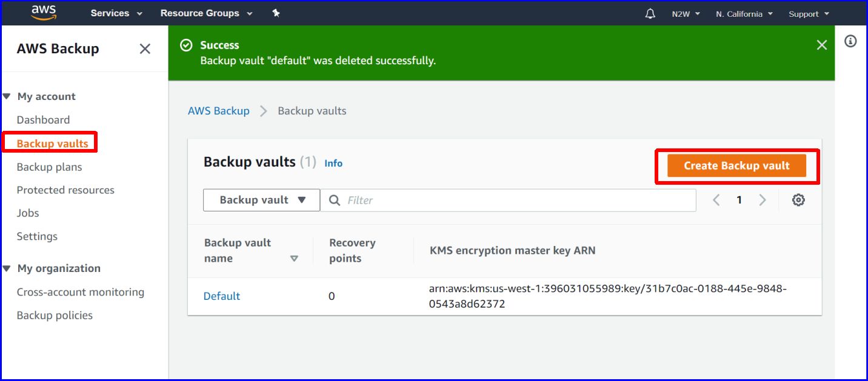868x381 pixels.
Task: Sort by Backup vault name triangle
Action: [x=294, y=259]
